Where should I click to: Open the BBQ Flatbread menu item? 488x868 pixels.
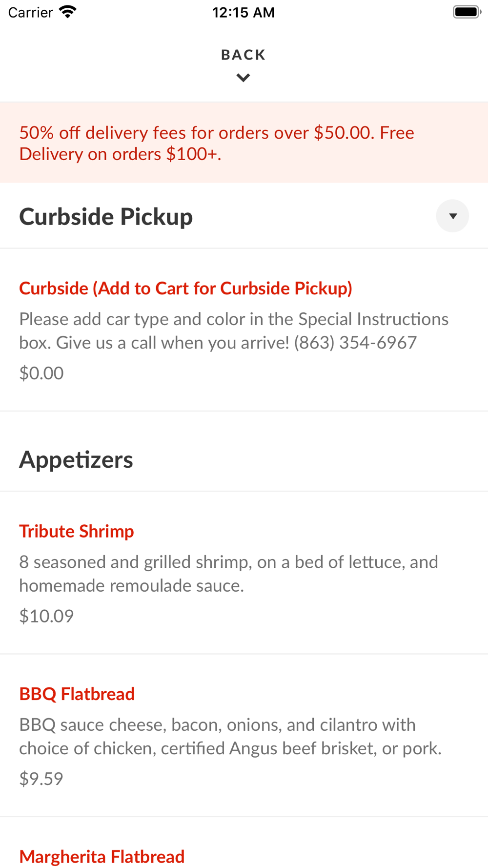77,694
